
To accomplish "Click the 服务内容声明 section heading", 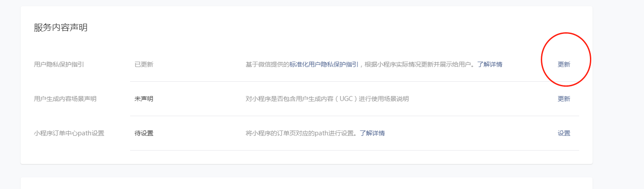I will point(61,28).
